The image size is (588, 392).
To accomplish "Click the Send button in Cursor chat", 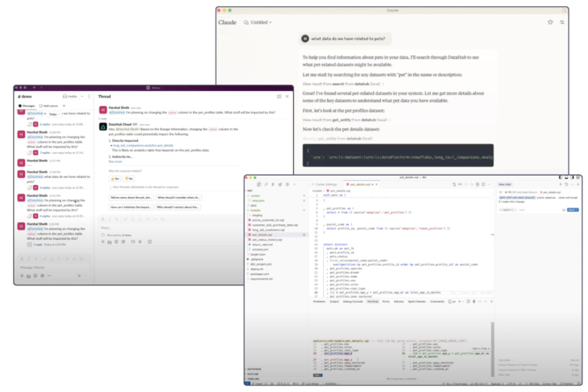I will click(572, 210).
